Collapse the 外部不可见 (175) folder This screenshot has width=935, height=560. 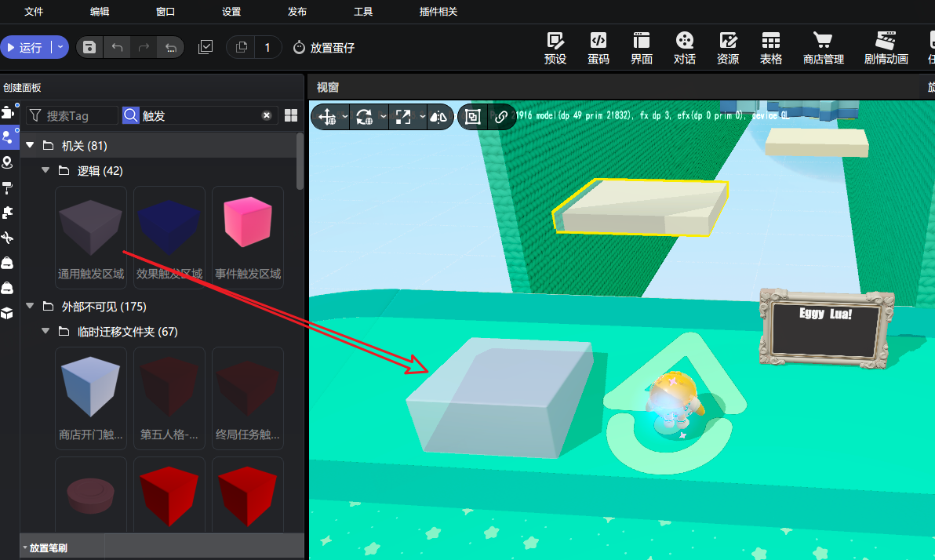point(31,307)
